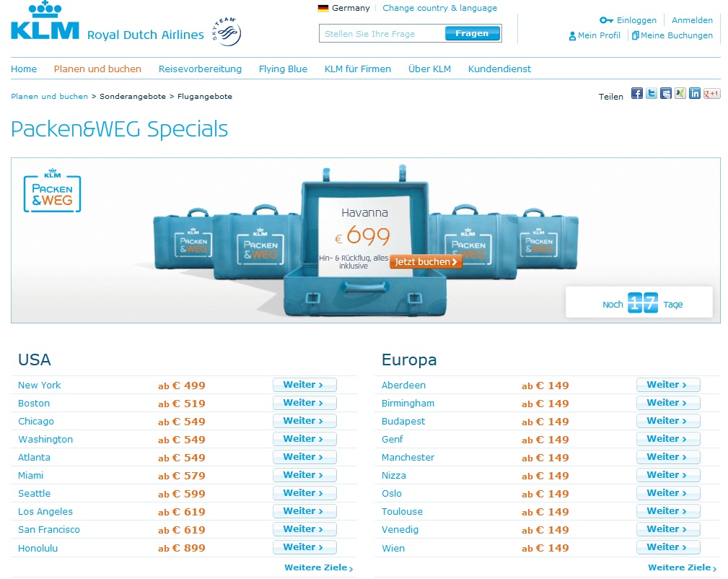Open the Seattle destination link
The width and height of the screenshot is (728, 579).
tap(34, 494)
